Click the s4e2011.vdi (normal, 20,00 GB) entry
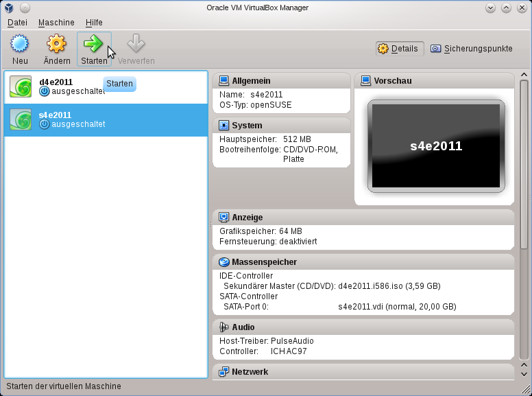This screenshot has height=396, width=532. (397, 307)
